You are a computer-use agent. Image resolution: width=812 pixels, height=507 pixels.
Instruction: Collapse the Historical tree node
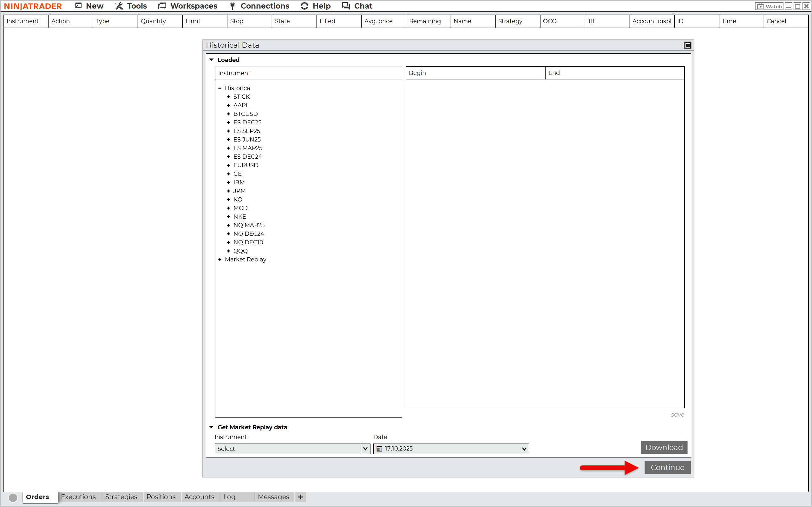tap(220, 88)
